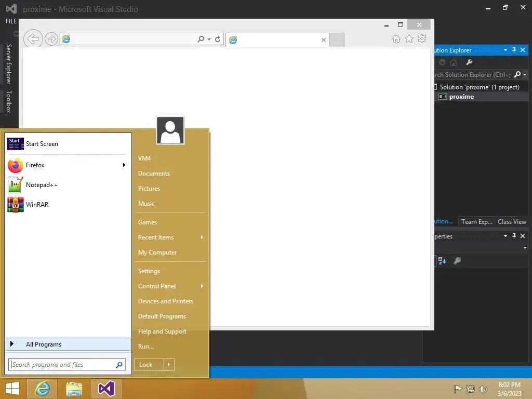
Task: Open the Toolbox side tab
Action: [9, 101]
